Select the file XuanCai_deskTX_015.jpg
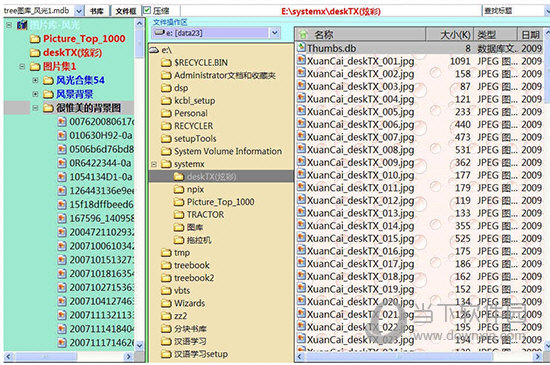Image resolution: width=550 pixels, height=365 pixels. pyautogui.click(x=360, y=238)
